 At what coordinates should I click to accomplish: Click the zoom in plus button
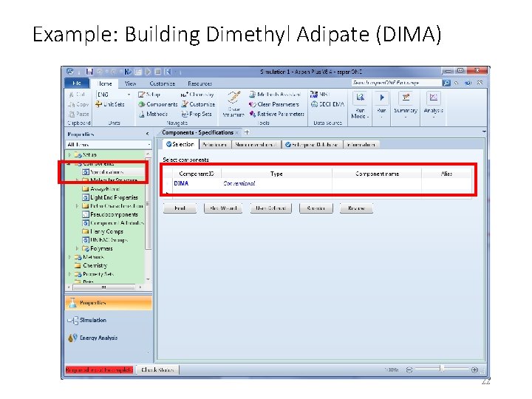pos(474,369)
